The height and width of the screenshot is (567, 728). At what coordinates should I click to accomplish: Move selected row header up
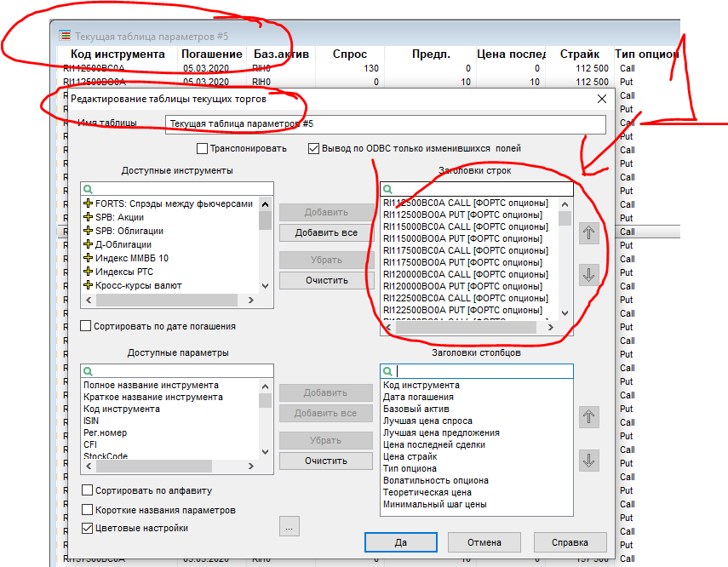588,232
